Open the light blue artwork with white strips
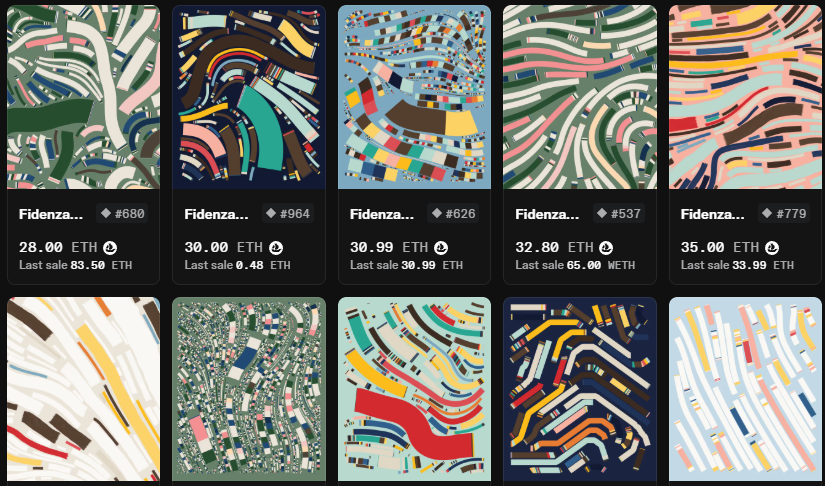This screenshot has height=486, width=825. tap(746, 389)
